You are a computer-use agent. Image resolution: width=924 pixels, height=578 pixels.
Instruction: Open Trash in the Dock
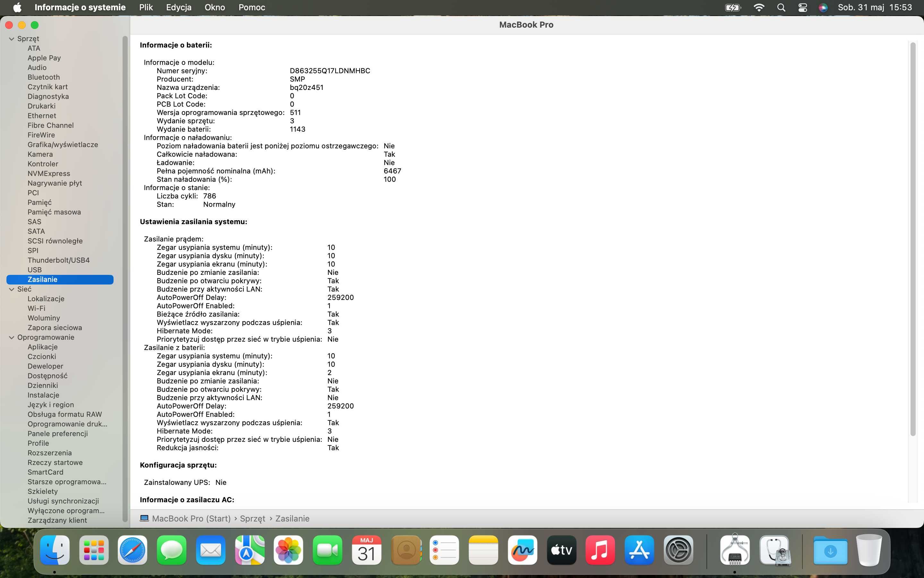click(x=869, y=550)
